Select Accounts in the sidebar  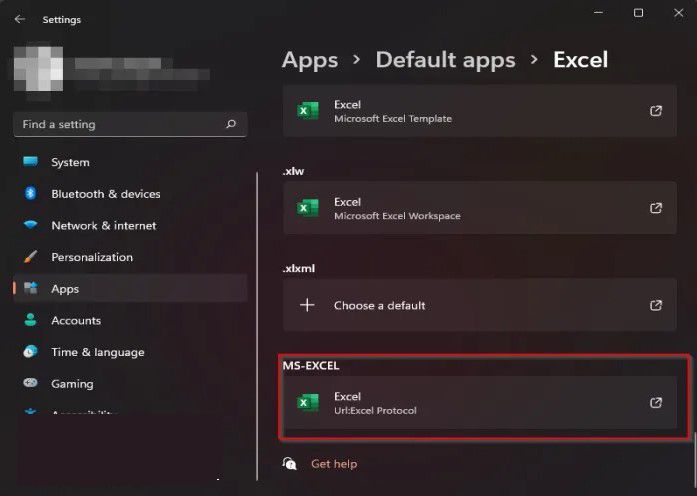click(76, 321)
